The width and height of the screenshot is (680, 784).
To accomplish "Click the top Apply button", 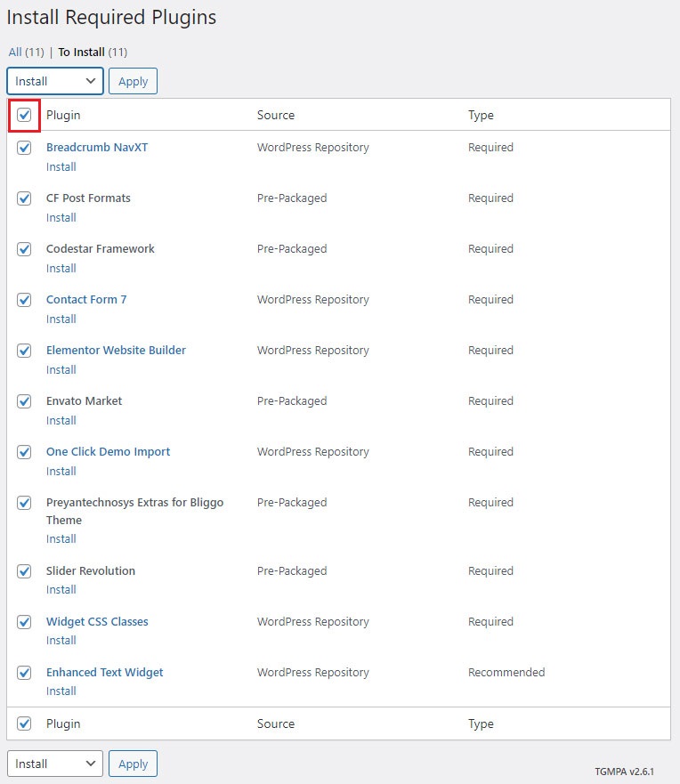I will pyautogui.click(x=133, y=81).
